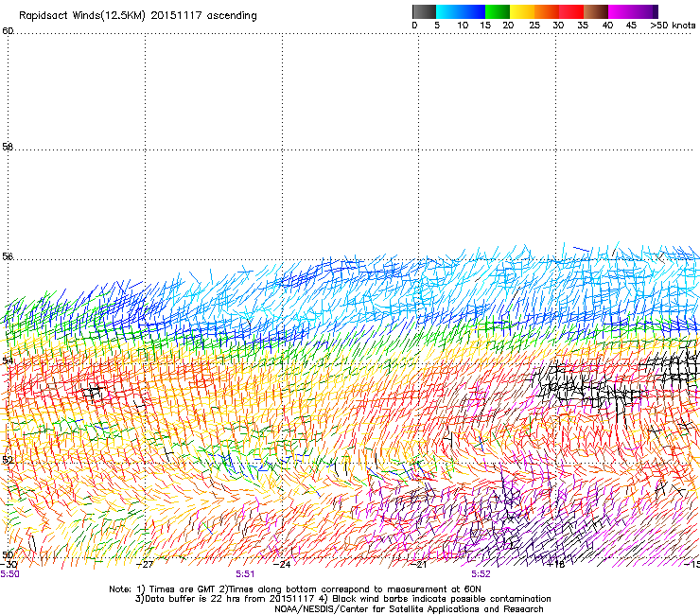This screenshot has width=700, height=615.
Task: Click the '>50 knots' legend label
Action: pos(673,26)
